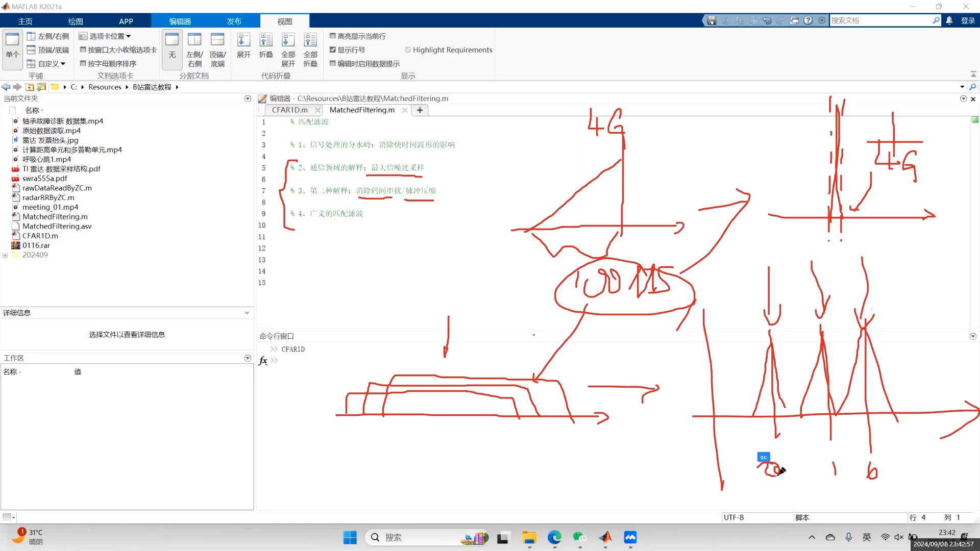This screenshot has height=551, width=980.
Task: Enable highlight current line checkbox
Action: [x=333, y=36]
